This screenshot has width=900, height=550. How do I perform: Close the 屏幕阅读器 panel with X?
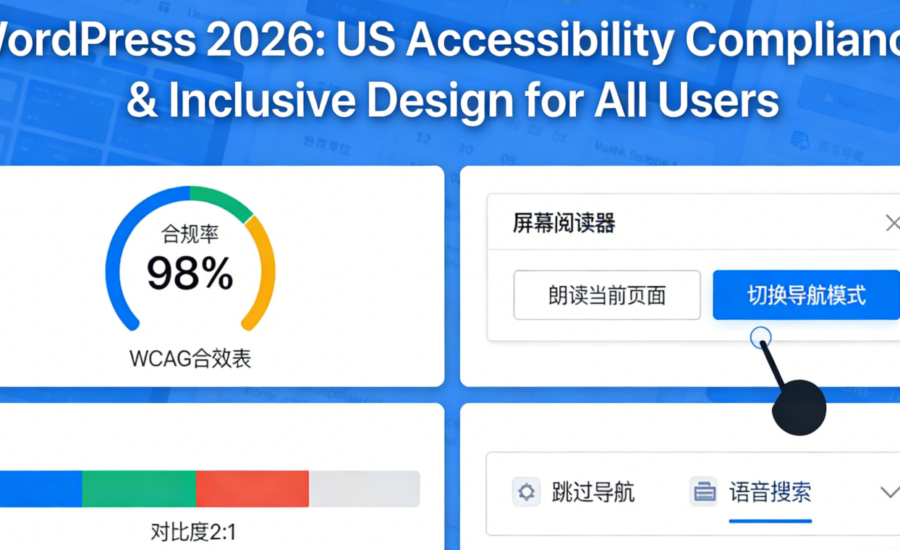pos(892,223)
